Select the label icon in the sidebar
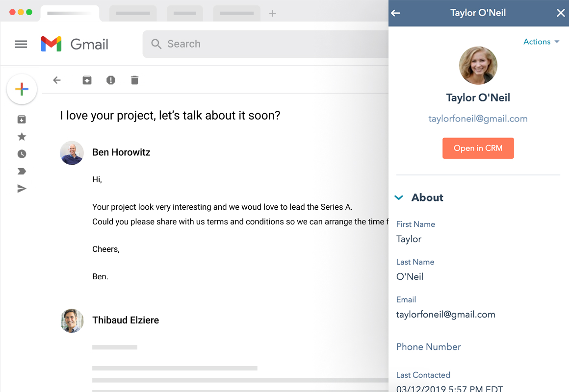This screenshot has height=392, width=569. (22, 171)
